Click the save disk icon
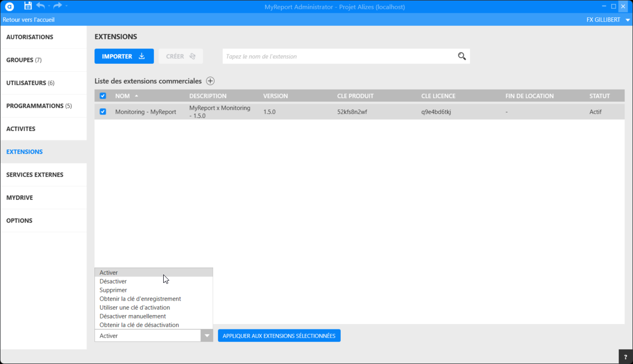The width and height of the screenshot is (633, 364). (28, 6)
